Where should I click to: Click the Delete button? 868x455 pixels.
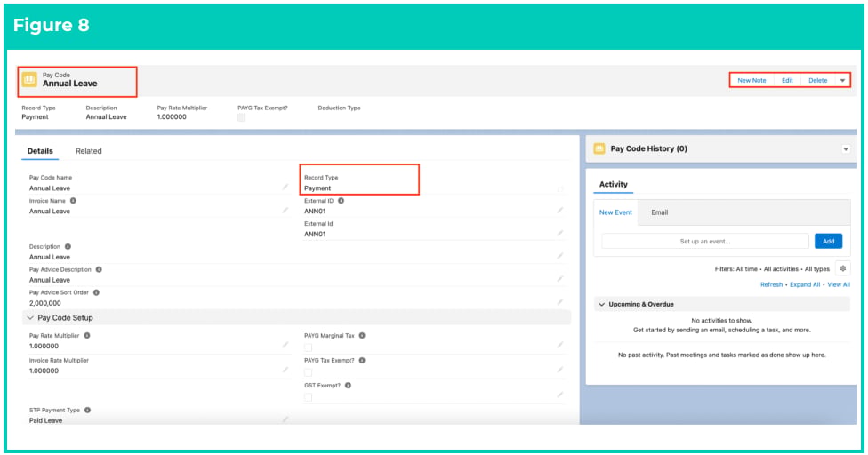pos(817,81)
